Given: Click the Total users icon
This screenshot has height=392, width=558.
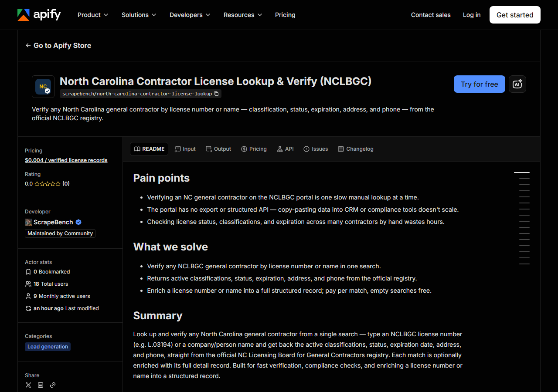Looking at the screenshot, I should 28,284.
